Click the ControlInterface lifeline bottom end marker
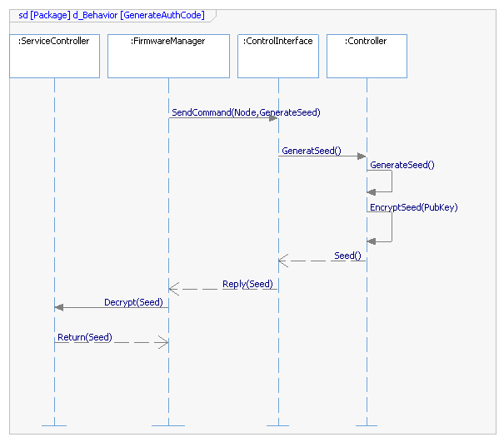504x442 pixels. (278, 425)
